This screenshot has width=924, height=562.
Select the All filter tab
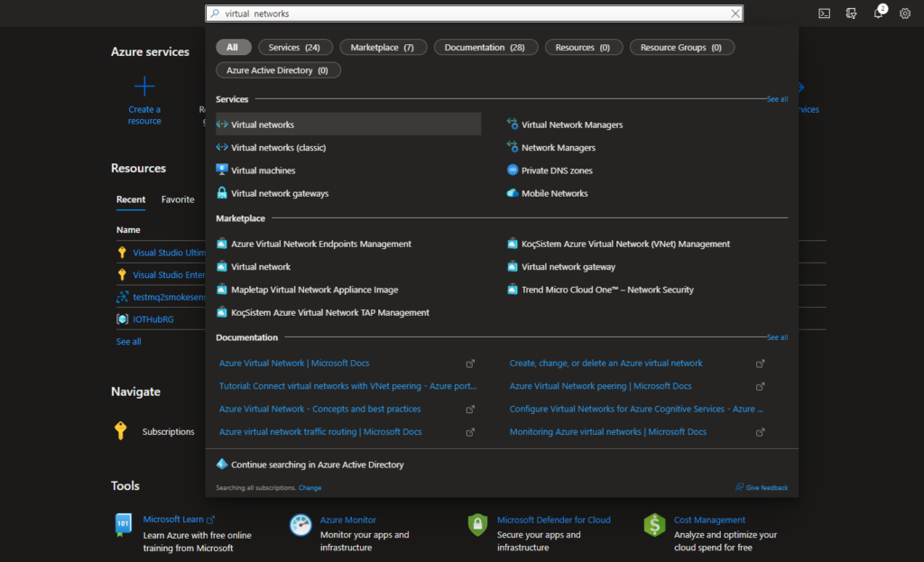click(x=233, y=47)
